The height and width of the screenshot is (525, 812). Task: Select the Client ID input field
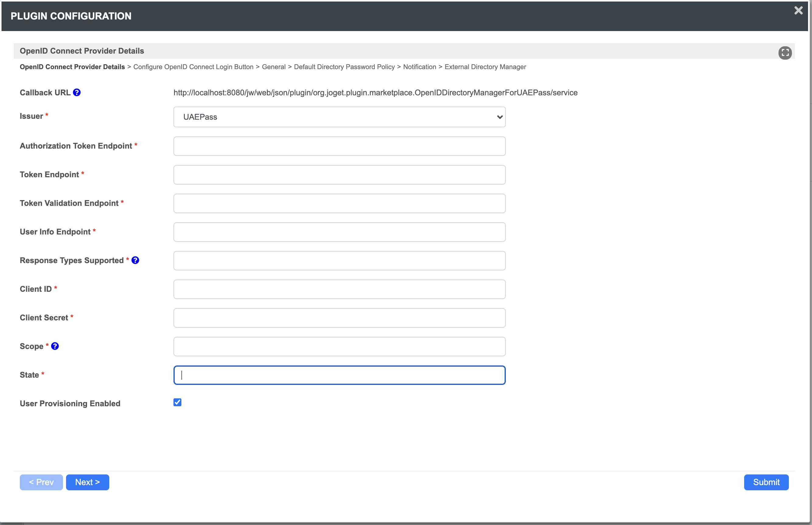click(x=339, y=289)
